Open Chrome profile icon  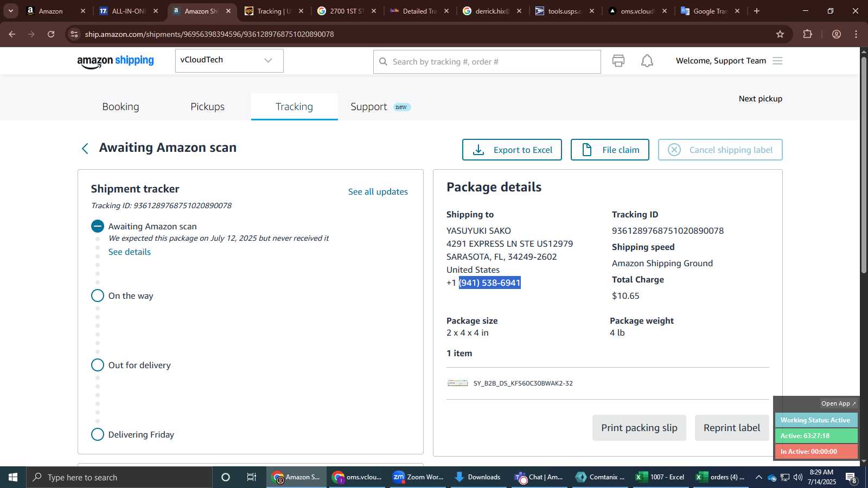pyautogui.click(x=837, y=34)
